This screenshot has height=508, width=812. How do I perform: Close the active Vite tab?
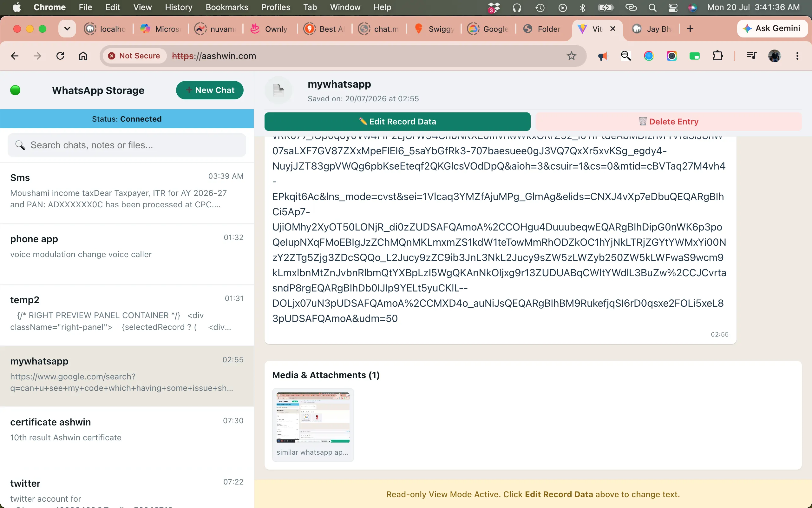pyautogui.click(x=613, y=29)
